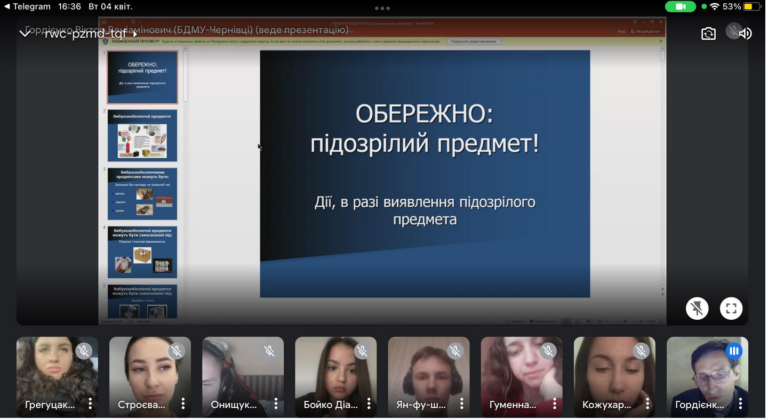Open options menu on Грегуцак's tile
Image resolution: width=768 pixels, height=420 pixels.
tap(90, 404)
